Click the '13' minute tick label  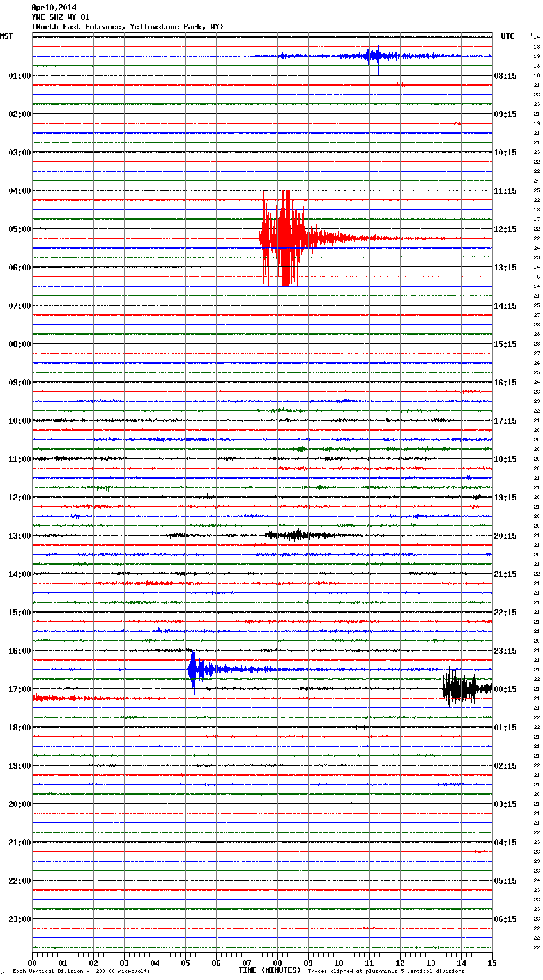(431, 963)
